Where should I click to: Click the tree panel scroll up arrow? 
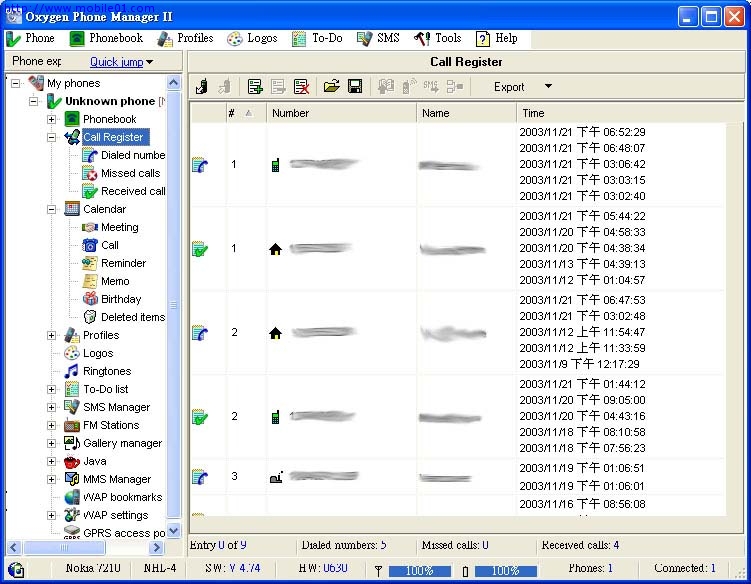173,83
